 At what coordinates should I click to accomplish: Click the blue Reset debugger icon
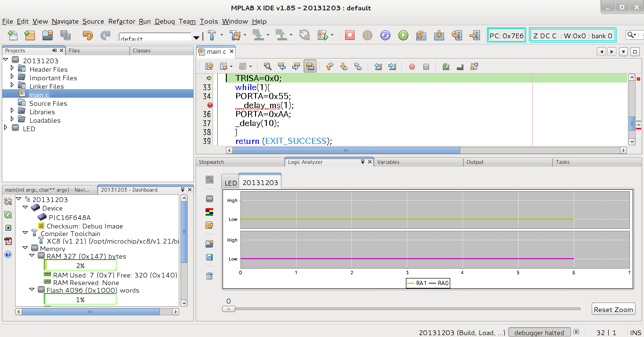[x=385, y=35]
